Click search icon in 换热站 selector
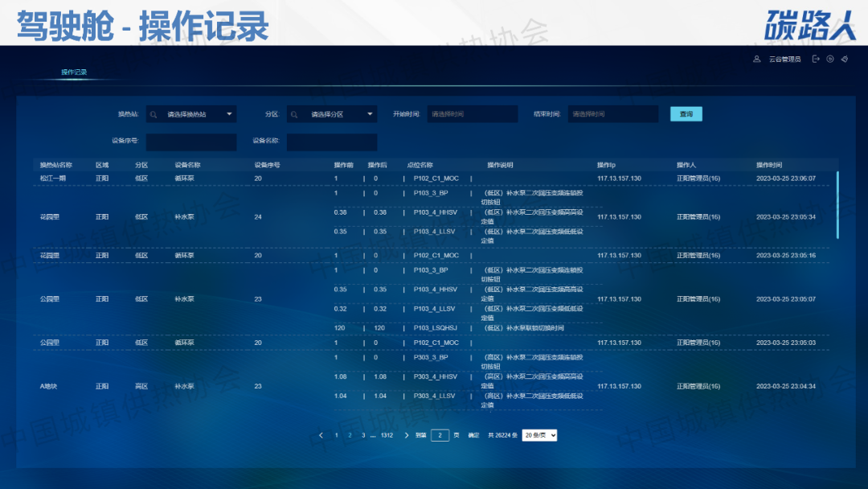The width and height of the screenshot is (868, 489). [154, 114]
